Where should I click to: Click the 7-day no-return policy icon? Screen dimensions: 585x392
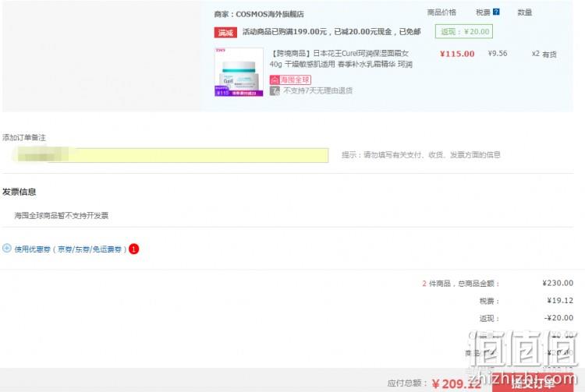pyautogui.click(x=275, y=90)
